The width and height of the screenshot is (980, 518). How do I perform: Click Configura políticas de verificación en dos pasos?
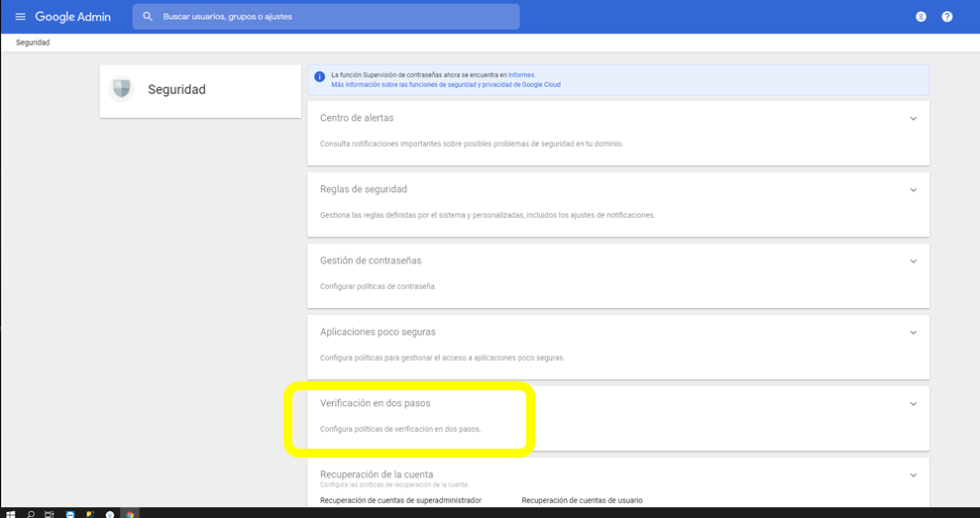click(x=400, y=429)
